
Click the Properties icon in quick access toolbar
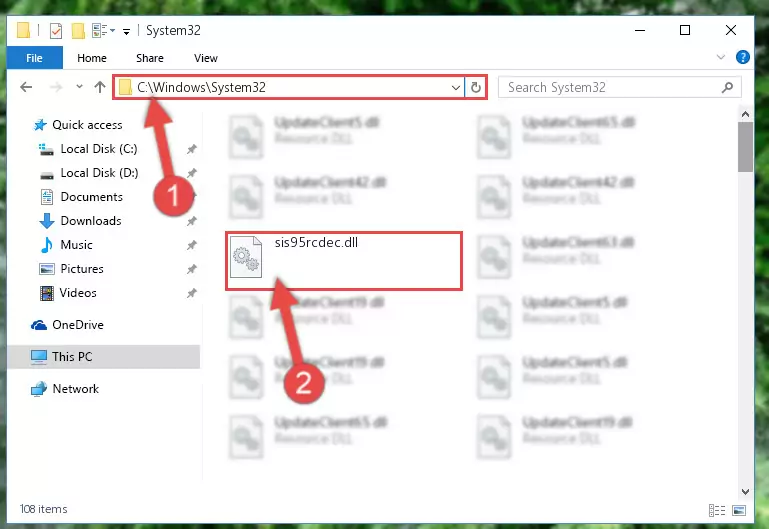(56, 31)
